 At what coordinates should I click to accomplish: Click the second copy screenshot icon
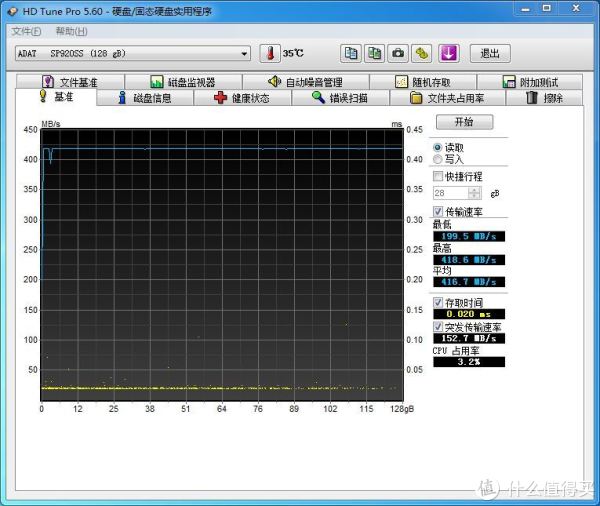pos(374,53)
